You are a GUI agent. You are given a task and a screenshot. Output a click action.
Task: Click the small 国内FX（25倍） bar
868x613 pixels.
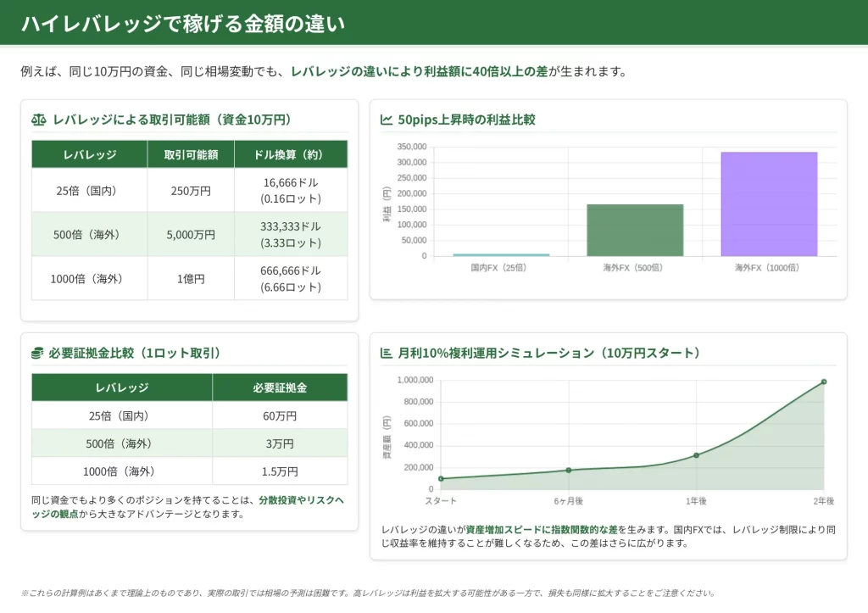click(501, 254)
